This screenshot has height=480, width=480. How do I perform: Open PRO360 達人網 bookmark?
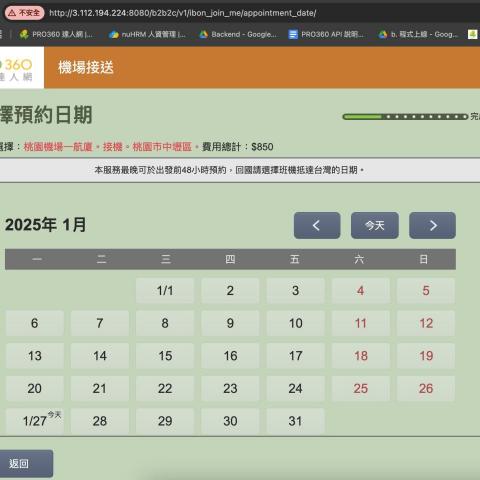click(x=56, y=34)
